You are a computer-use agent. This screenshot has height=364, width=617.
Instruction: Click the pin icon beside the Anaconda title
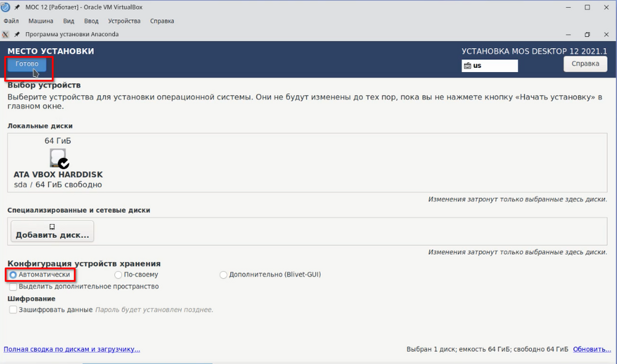(x=17, y=35)
